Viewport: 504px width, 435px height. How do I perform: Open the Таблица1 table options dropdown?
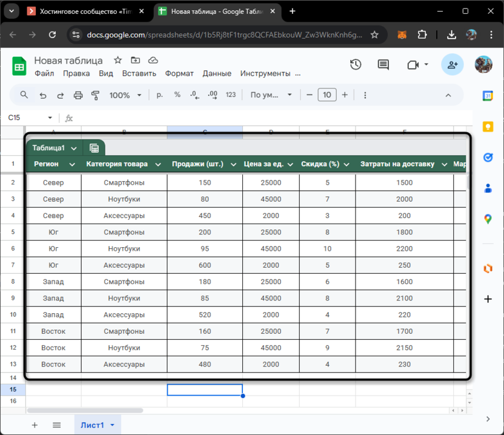[x=74, y=148]
